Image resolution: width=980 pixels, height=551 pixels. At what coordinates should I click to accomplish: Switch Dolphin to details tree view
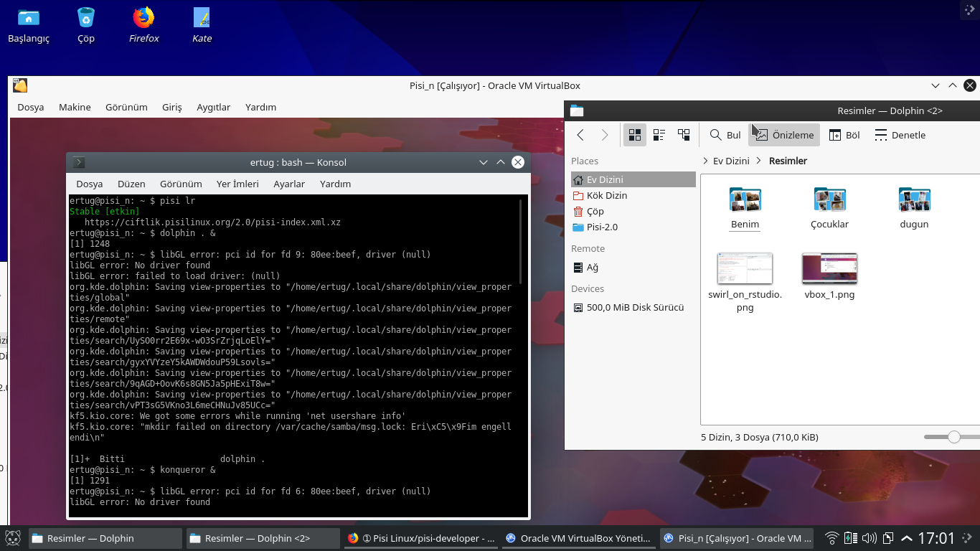(x=684, y=135)
